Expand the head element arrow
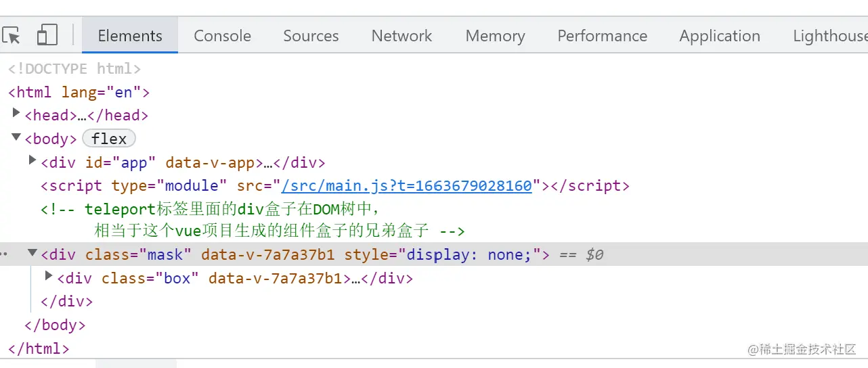This screenshot has width=868, height=368. (x=17, y=114)
